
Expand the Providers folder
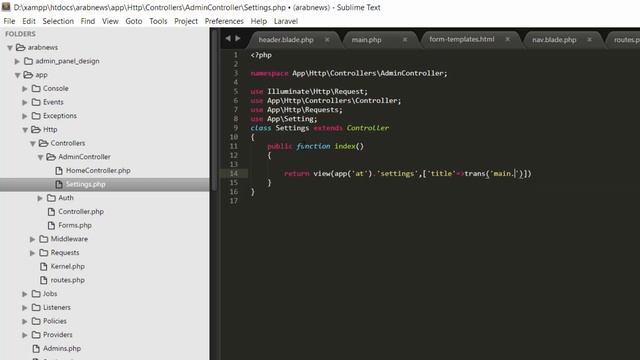coord(25,335)
